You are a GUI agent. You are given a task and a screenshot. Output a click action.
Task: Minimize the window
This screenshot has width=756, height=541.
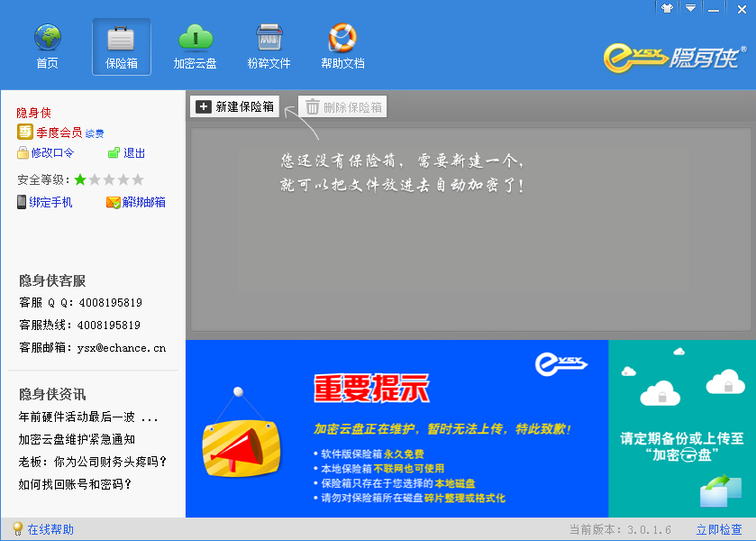pyautogui.click(x=714, y=9)
